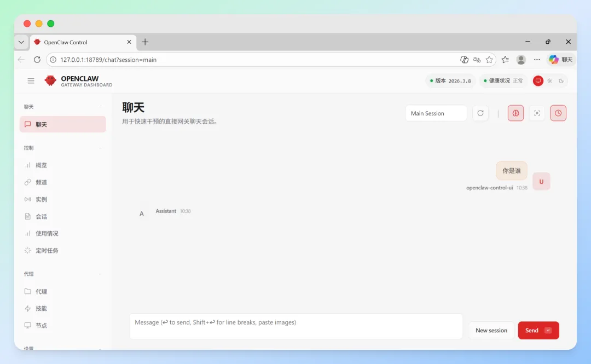Click the New session button
The height and width of the screenshot is (364, 591).
(491, 331)
